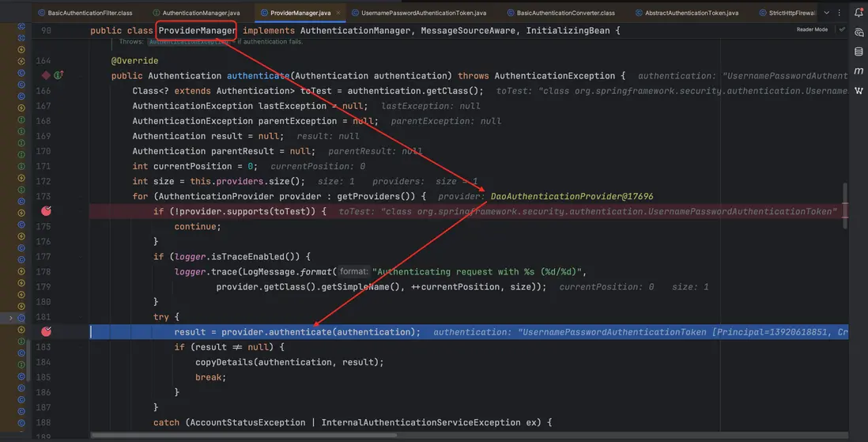Open the Maven tool window
This screenshot has width=868, height=442.
(859, 71)
